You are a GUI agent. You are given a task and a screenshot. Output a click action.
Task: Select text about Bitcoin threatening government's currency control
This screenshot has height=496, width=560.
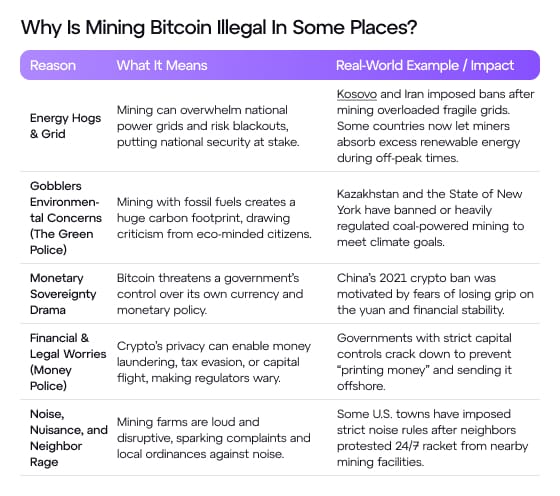(x=210, y=294)
